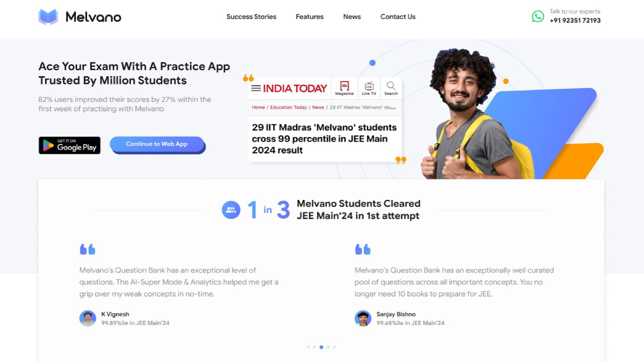Click the Get it on Google Play button

pos(70,145)
